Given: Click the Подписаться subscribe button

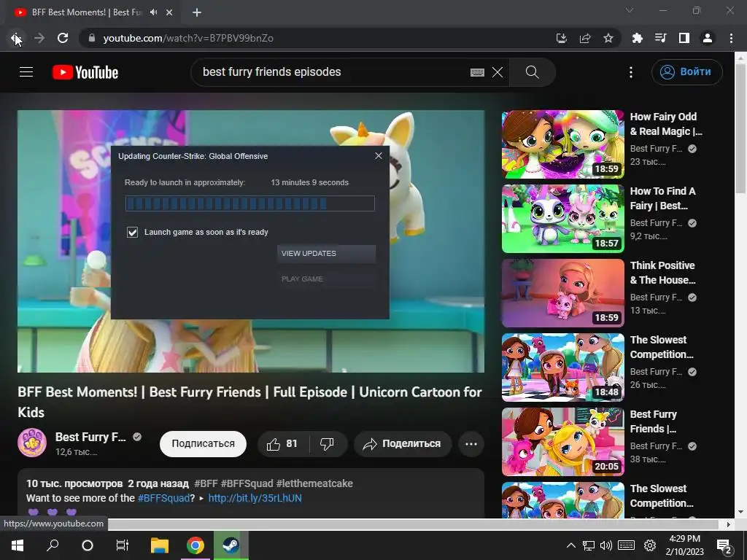Looking at the screenshot, I should tap(203, 444).
